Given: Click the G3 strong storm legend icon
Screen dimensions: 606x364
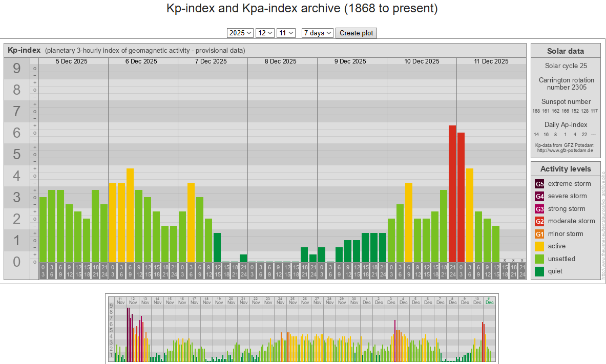Looking at the screenshot, I should (540, 209).
